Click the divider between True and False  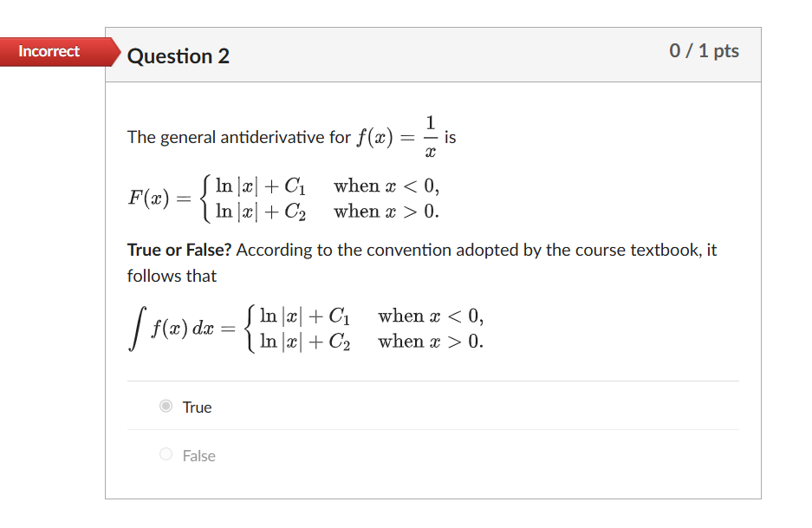click(432, 431)
